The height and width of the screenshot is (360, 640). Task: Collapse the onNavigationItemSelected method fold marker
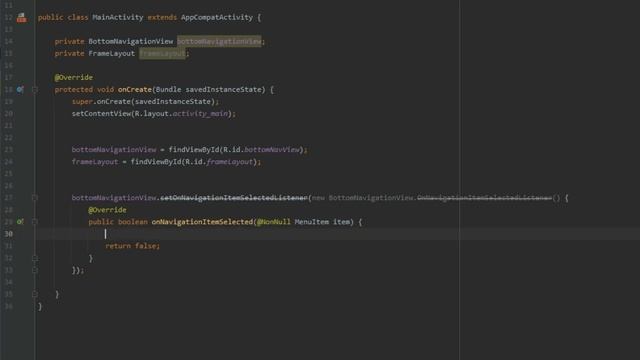point(35,222)
